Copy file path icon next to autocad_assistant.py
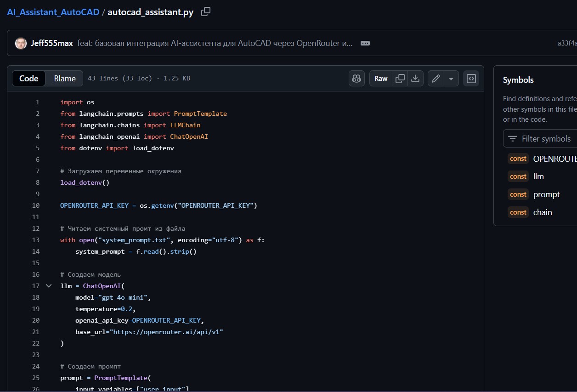Image resolution: width=577 pixels, height=392 pixels. pyautogui.click(x=206, y=12)
